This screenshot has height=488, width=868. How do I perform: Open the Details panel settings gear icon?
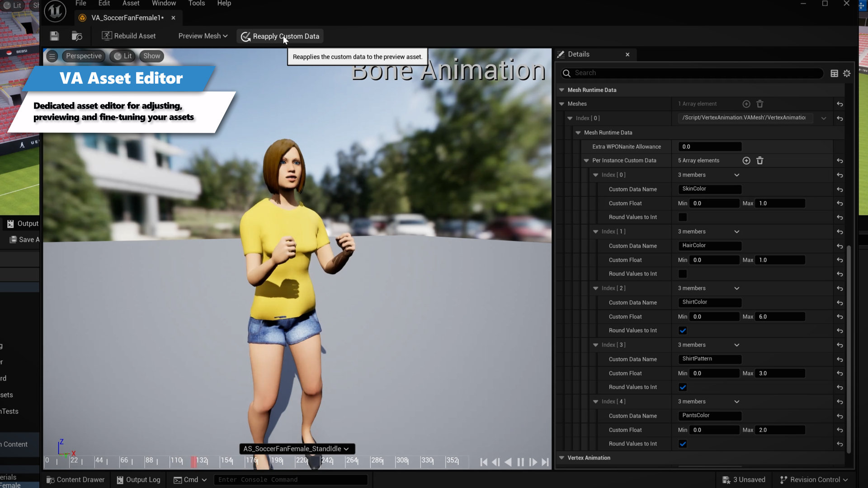click(x=846, y=73)
